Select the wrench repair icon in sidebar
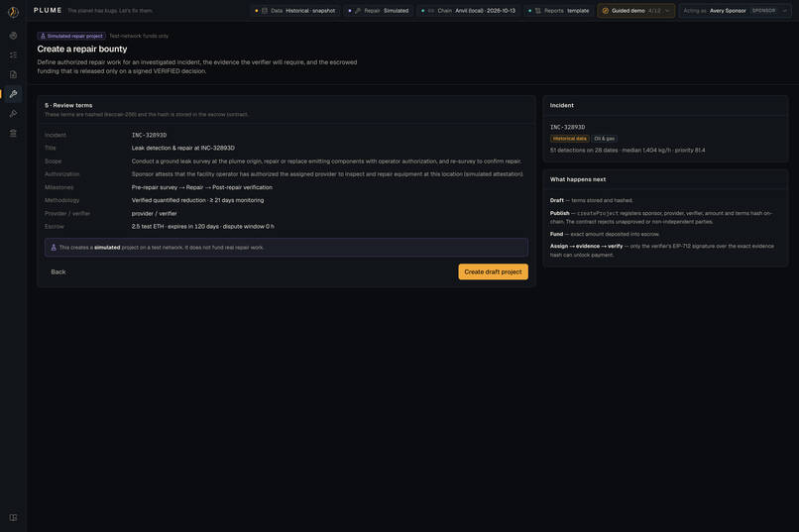 tap(13, 94)
